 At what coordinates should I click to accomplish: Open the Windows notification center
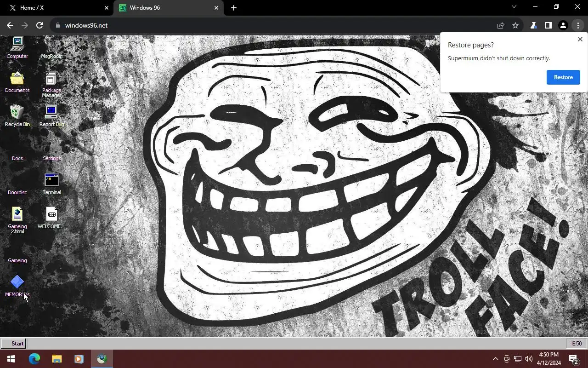[574, 359]
